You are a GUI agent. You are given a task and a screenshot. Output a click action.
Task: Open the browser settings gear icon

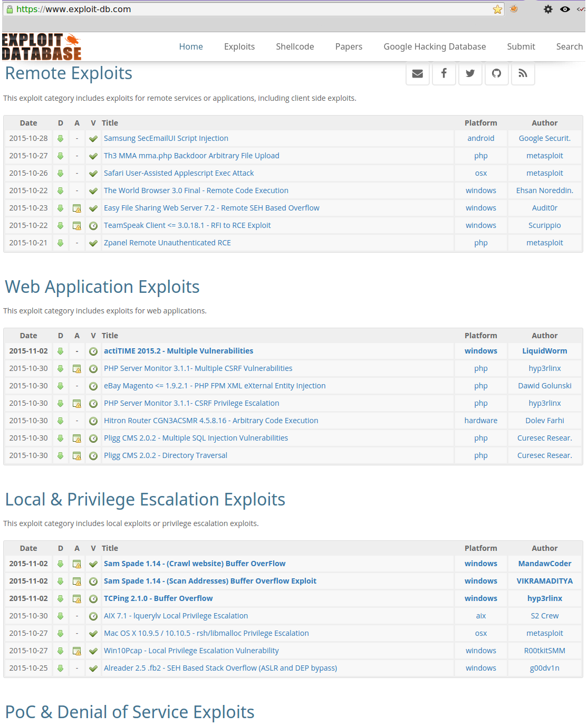[x=548, y=9]
